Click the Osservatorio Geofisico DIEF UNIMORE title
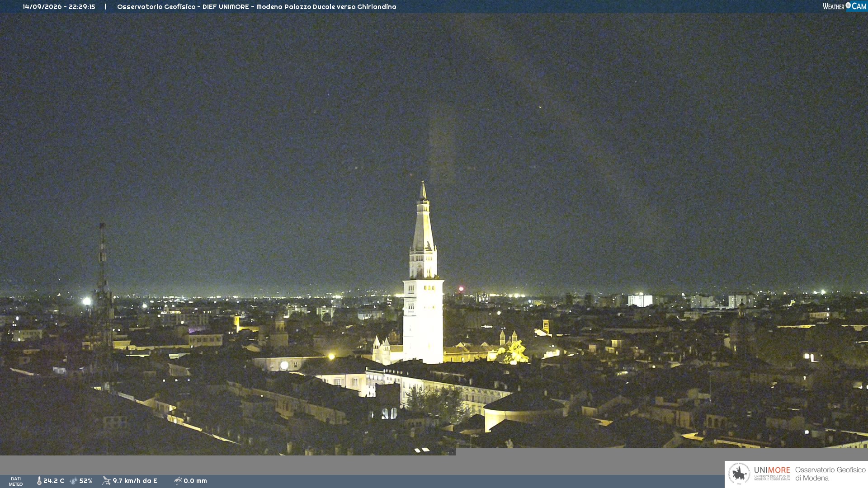The image size is (868, 488). click(256, 7)
